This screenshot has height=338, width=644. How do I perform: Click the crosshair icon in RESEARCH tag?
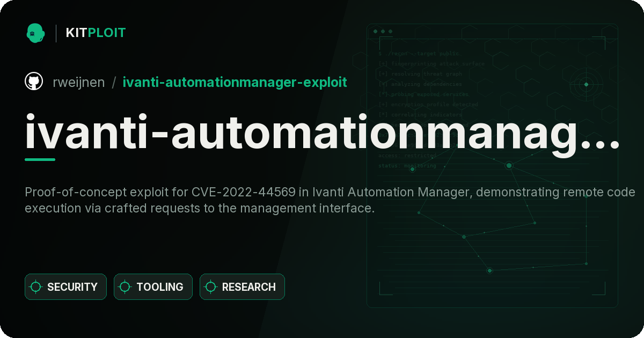pyautogui.click(x=211, y=287)
